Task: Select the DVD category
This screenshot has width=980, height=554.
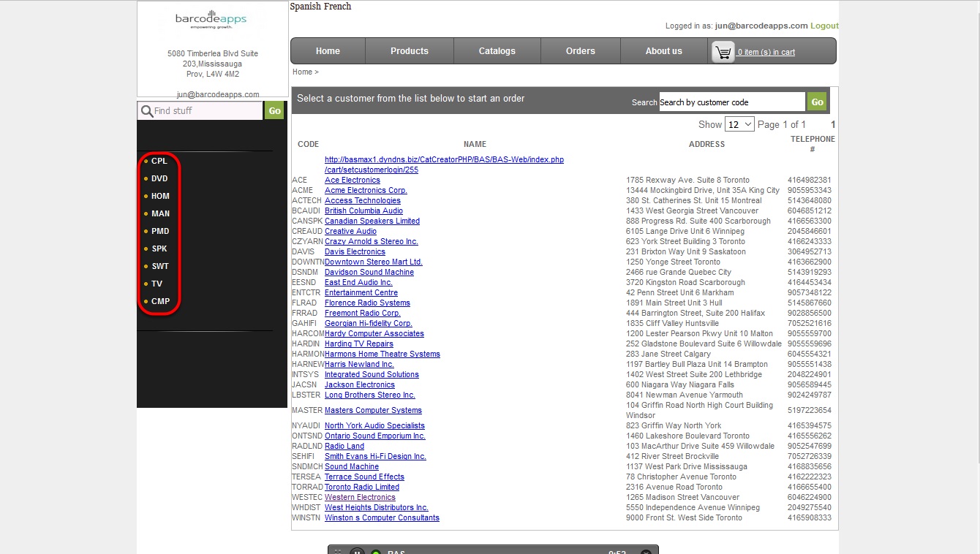Action: point(159,178)
